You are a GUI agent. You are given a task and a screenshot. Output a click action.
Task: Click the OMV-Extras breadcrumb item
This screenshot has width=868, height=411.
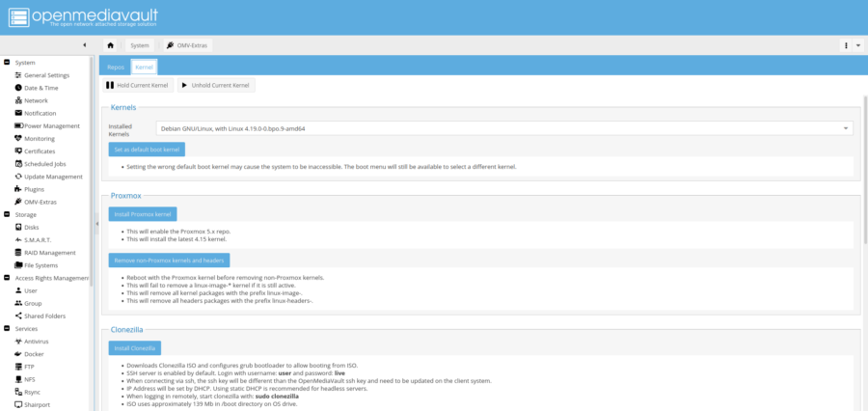pyautogui.click(x=186, y=45)
